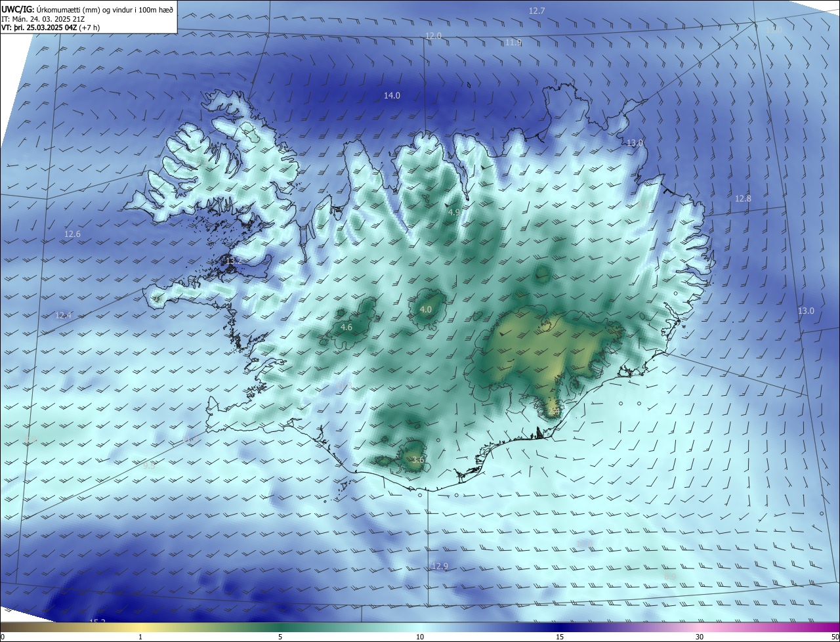
Task: Click the color scale label 50
Action: (835, 637)
